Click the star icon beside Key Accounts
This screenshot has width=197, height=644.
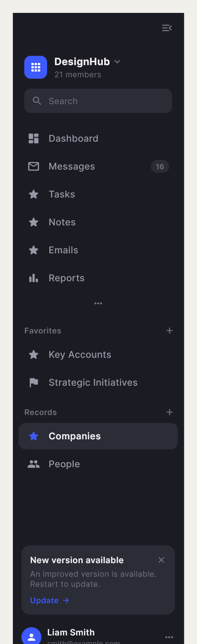pyautogui.click(x=34, y=355)
